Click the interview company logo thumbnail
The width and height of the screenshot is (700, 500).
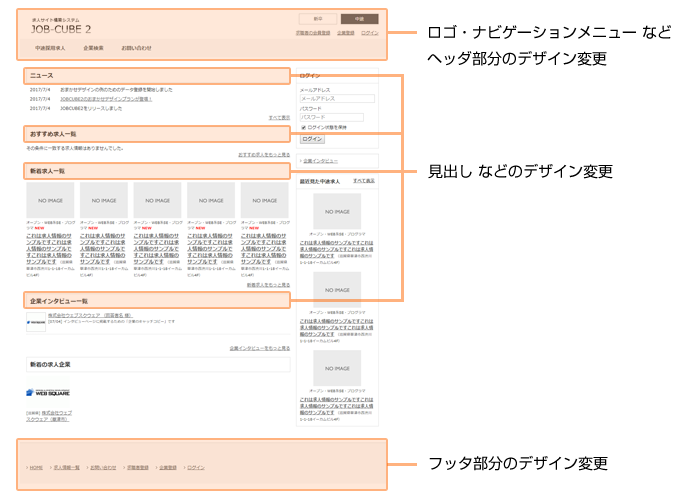(36, 322)
